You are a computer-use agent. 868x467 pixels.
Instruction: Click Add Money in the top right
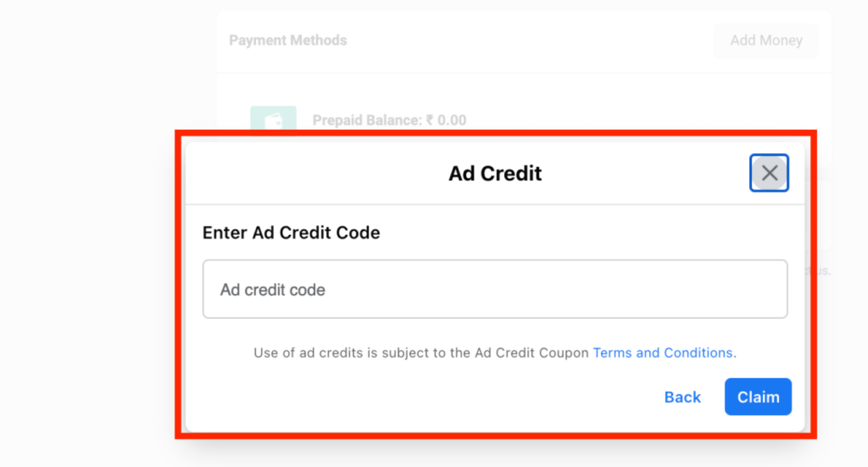766,40
